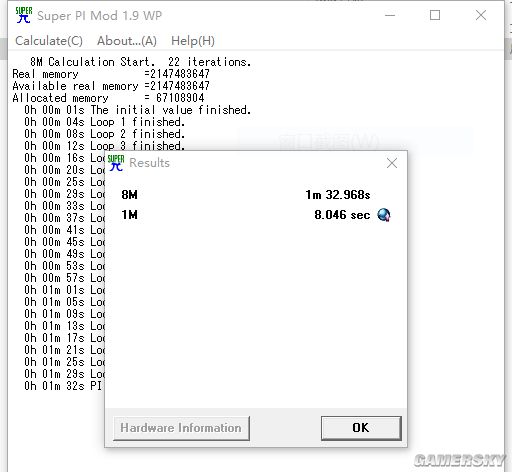
Task: Select the 8M result label
Action: pyautogui.click(x=129, y=194)
